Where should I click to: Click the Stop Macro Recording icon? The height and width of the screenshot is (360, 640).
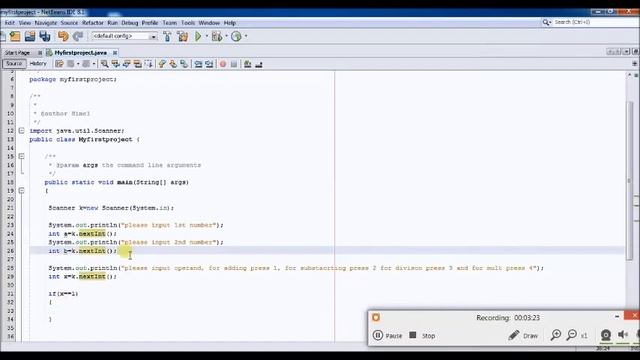tap(234, 64)
